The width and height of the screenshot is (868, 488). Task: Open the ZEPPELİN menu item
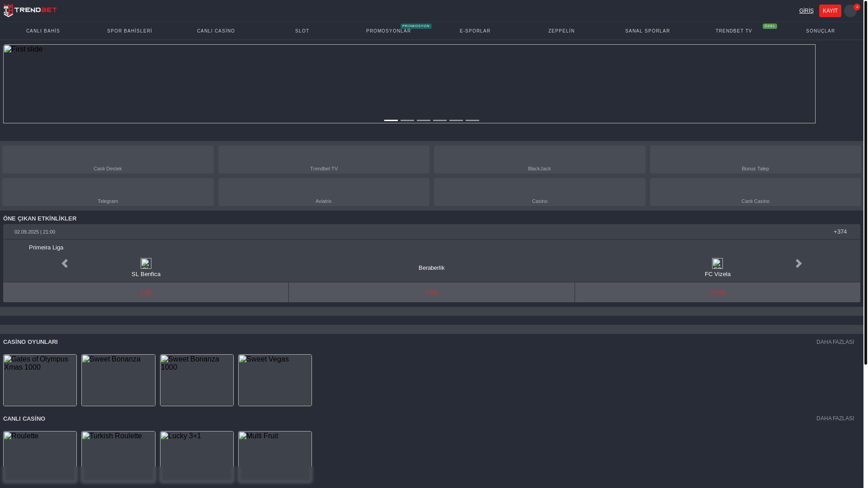(561, 31)
